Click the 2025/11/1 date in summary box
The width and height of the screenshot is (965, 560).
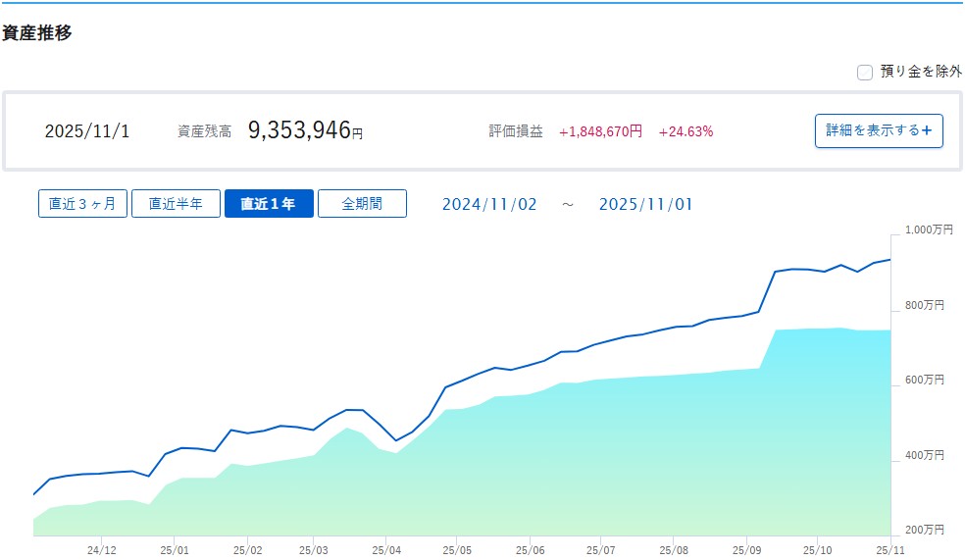[87, 131]
